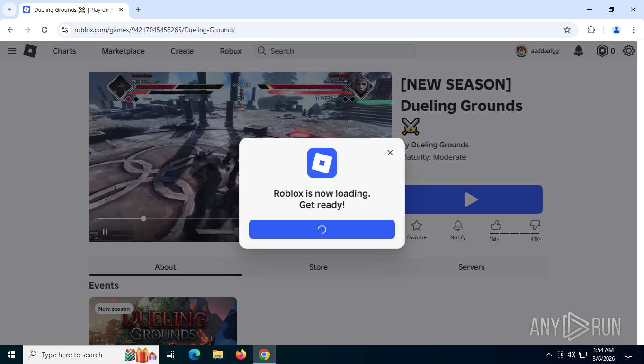644x364 pixels.
Task: Open the Roblox settings gear
Action: (x=629, y=51)
